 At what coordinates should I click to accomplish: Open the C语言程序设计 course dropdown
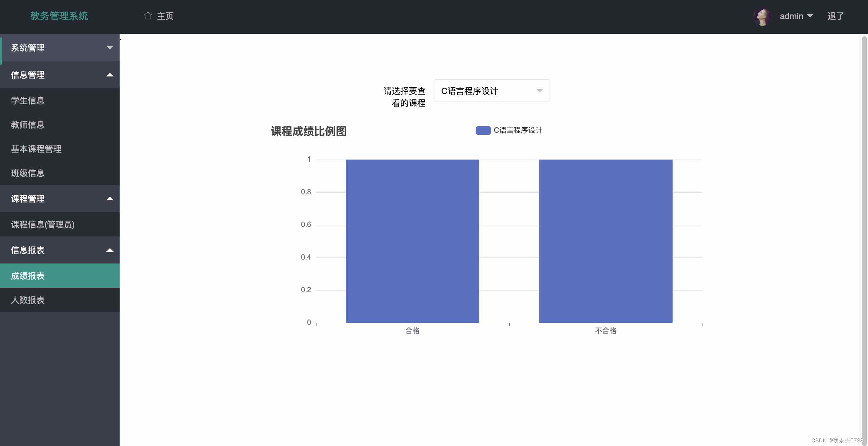click(492, 91)
